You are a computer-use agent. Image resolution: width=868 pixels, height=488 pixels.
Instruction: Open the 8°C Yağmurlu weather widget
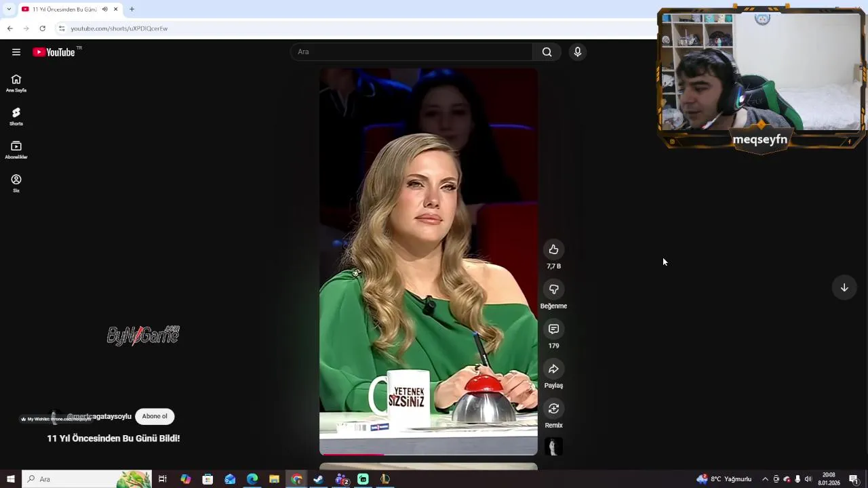point(724,479)
